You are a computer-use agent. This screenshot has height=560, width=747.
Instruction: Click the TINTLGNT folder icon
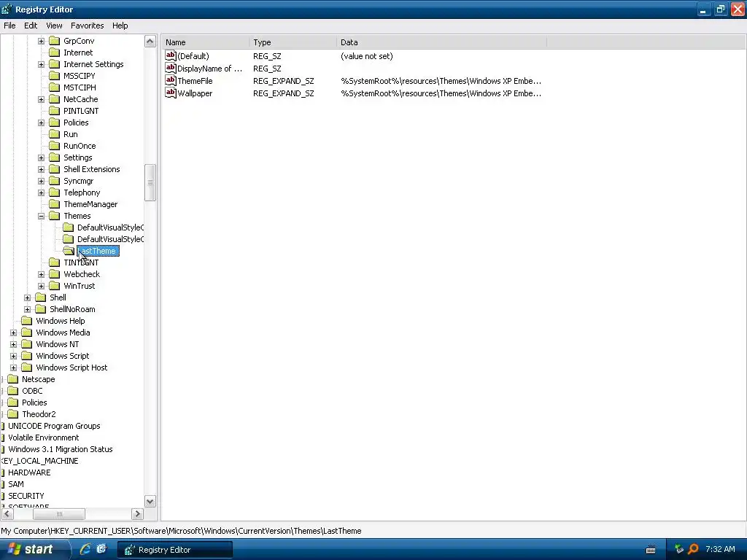pos(54,262)
